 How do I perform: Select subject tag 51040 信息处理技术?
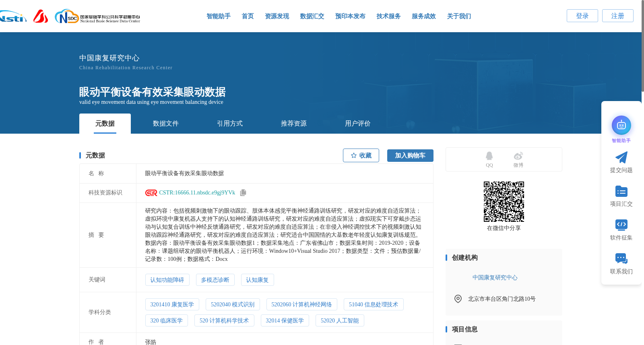[x=374, y=304]
